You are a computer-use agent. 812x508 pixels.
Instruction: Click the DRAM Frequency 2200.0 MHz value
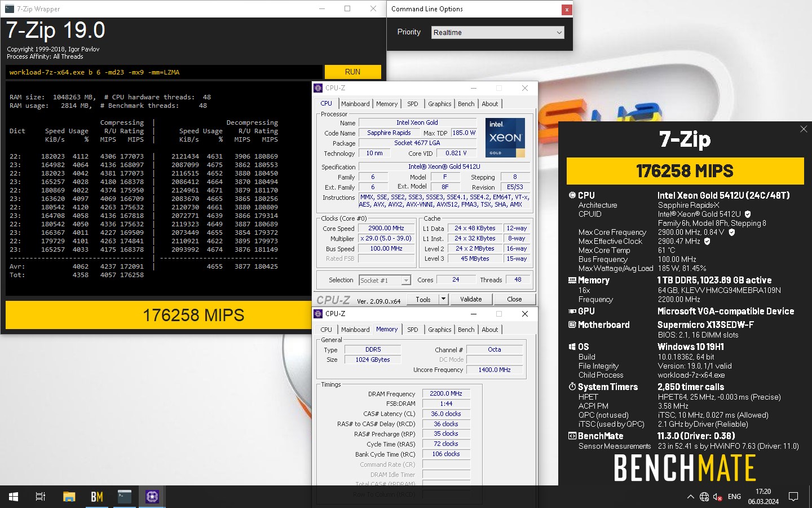pyautogui.click(x=445, y=394)
